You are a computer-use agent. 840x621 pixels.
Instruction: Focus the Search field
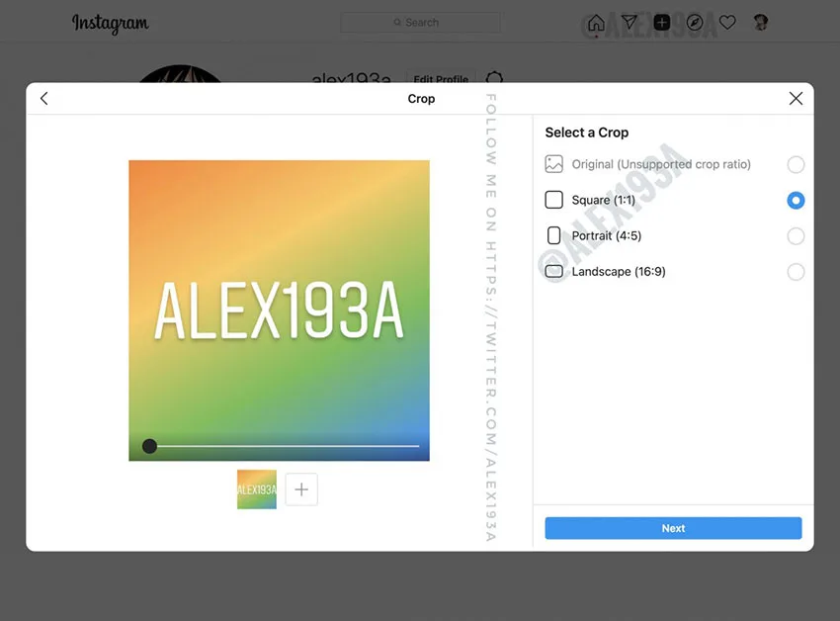421,23
